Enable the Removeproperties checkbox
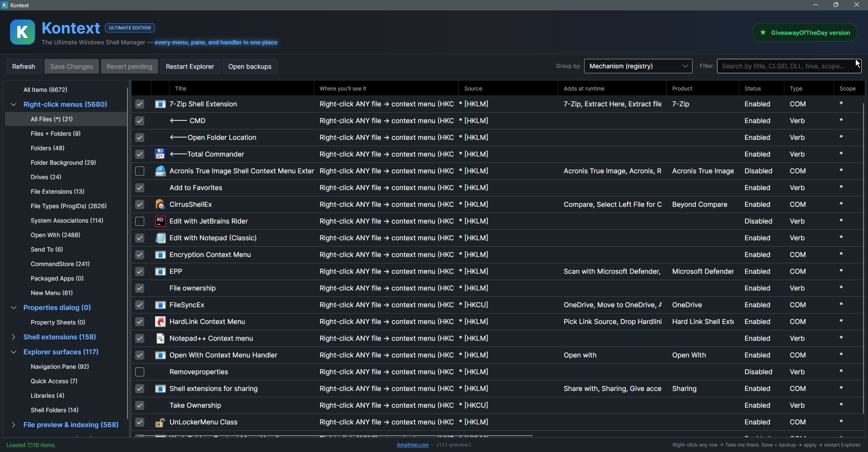Viewport: 868px width, 452px height. pos(140,372)
